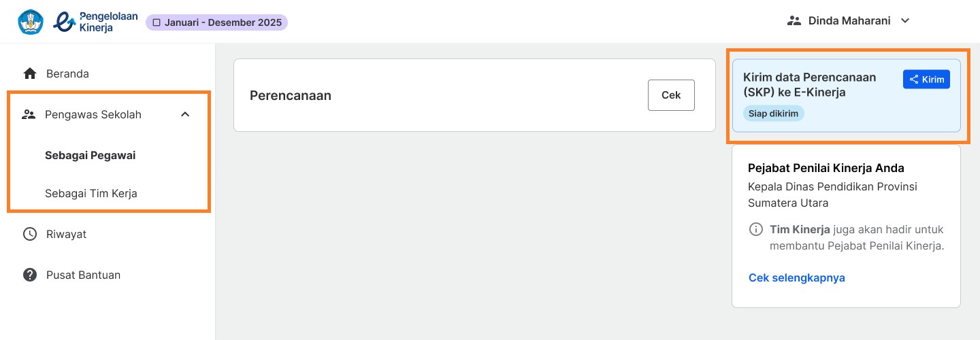980x340 pixels.
Task: Click the Cek selengkapnya link
Action: click(797, 277)
